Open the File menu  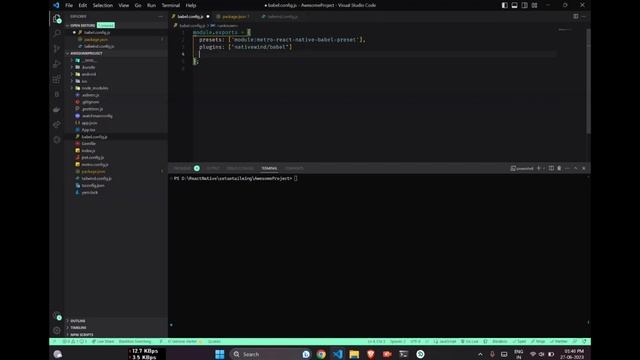click(69, 5)
